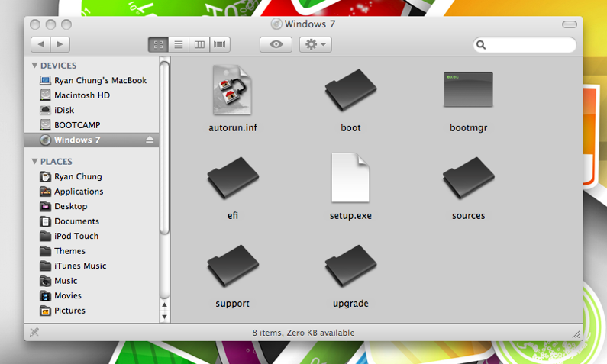The image size is (607, 364).
Task: Collapse the PLACES section
Action: click(x=35, y=161)
